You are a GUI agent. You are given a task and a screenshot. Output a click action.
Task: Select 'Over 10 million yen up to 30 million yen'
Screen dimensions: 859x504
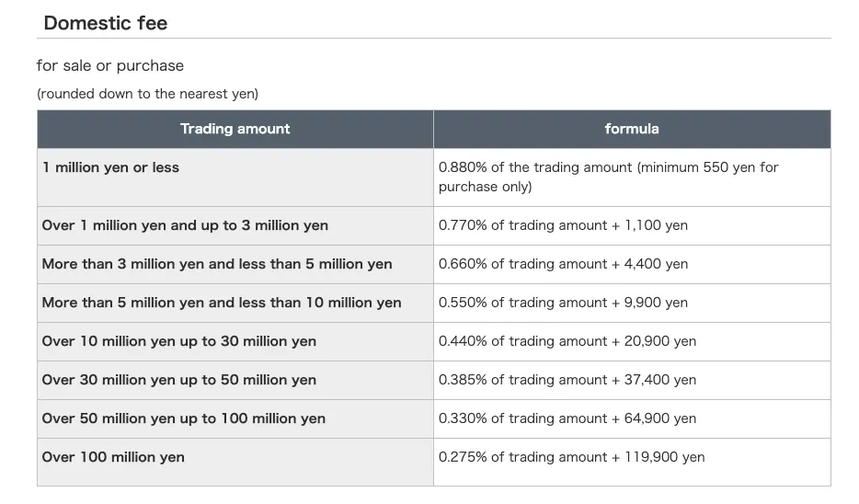[x=179, y=341]
